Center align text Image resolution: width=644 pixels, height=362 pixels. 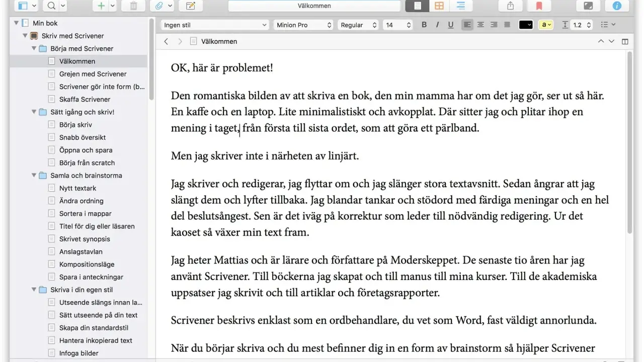[481, 25]
